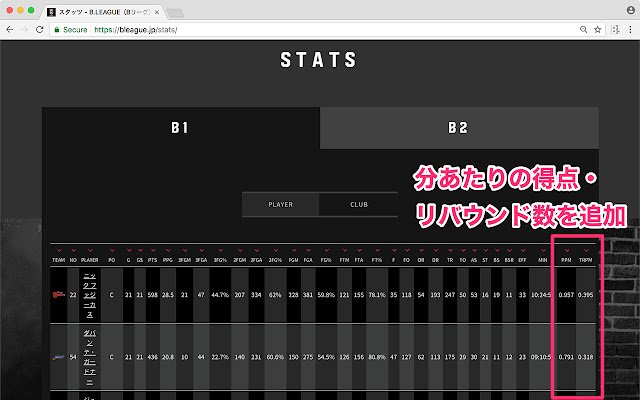
Task: Switch to the B1 league tab
Action: coord(181,128)
